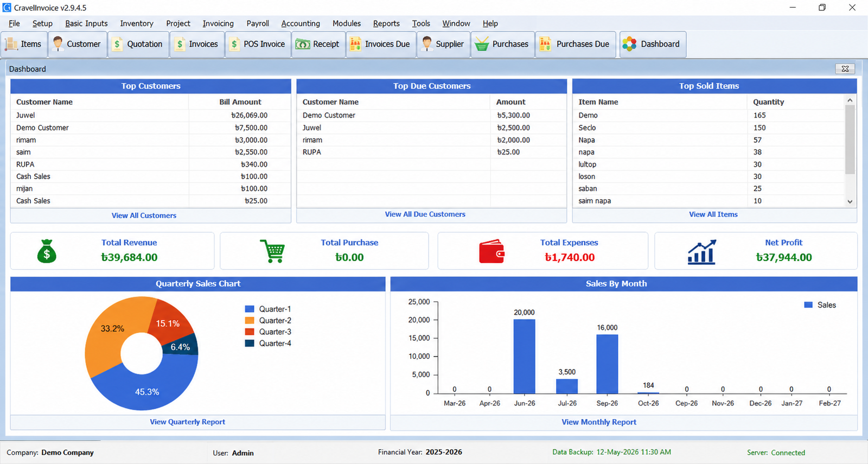Select the Seclo item row

coord(709,128)
